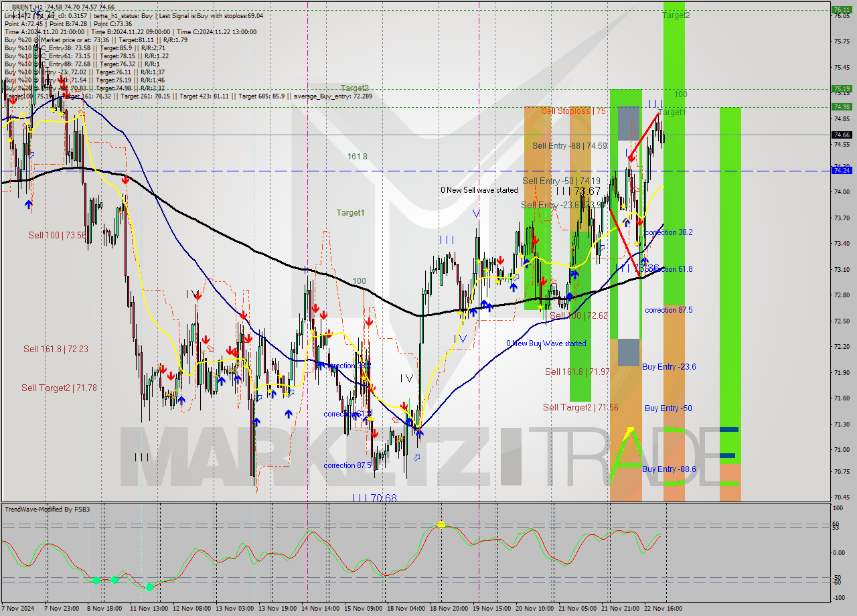Select the 'correction 38.2' label

[x=668, y=232]
